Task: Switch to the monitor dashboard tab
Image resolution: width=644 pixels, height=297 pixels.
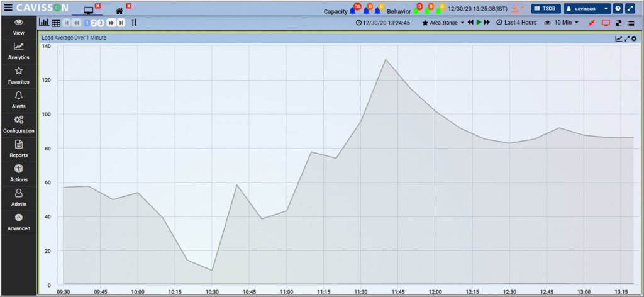Action: (88, 11)
